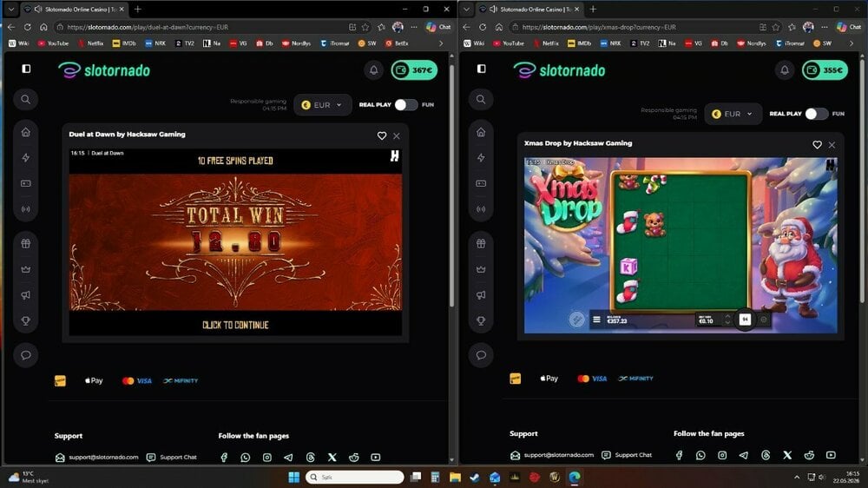Open Windows Start menu
The image size is (868, 488).
tap(294, 477)
